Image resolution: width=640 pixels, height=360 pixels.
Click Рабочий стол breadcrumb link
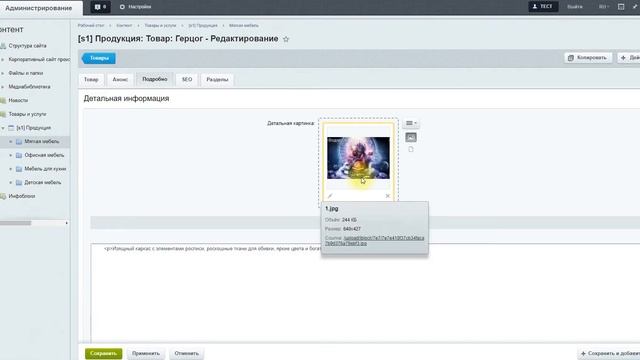tap(91, 25)
